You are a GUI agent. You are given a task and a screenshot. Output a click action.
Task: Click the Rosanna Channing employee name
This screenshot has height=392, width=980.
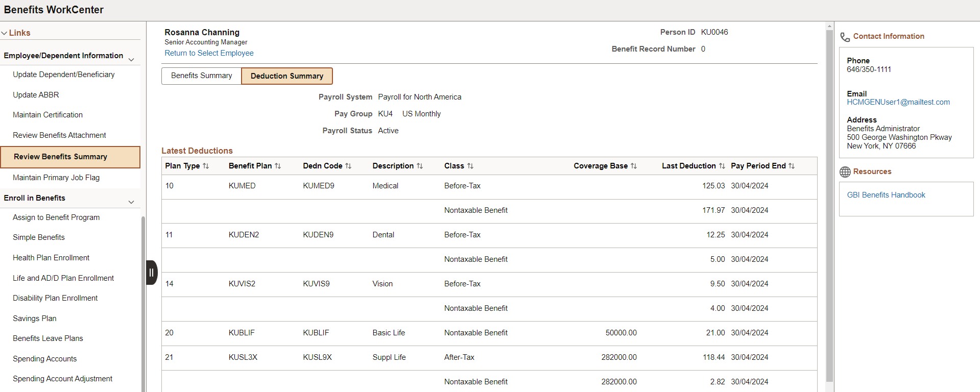pos(202,33)
